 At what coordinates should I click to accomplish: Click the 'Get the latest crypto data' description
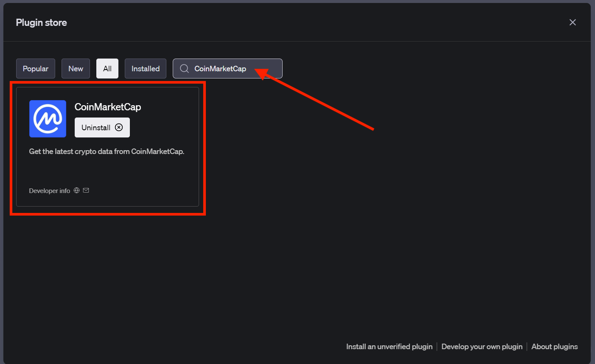[x=107, y=151]
